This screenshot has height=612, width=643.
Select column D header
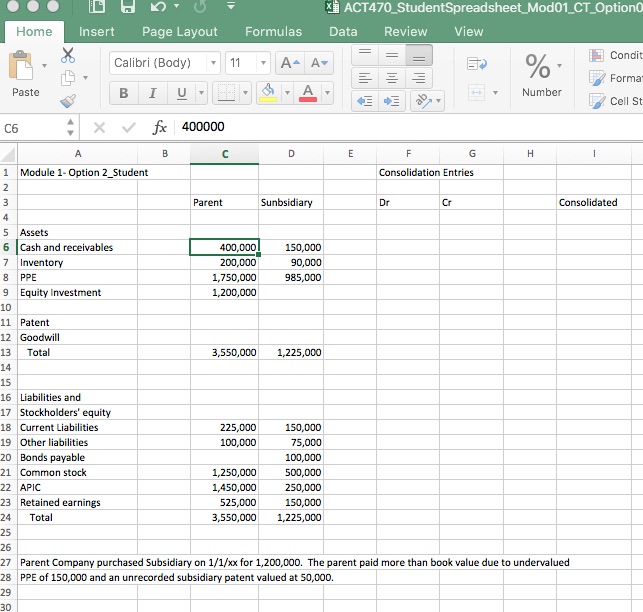point(291,154)
